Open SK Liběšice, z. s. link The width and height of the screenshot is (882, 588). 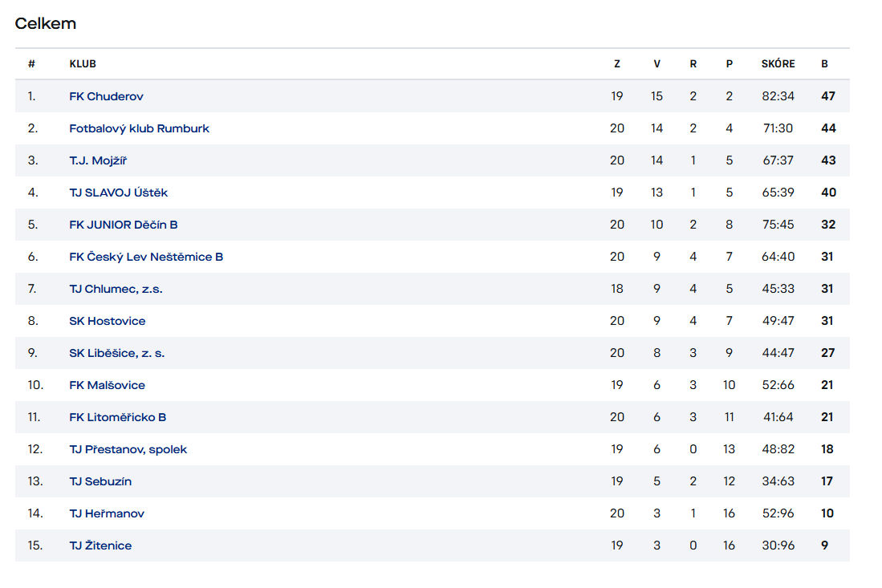coord(116,353)
